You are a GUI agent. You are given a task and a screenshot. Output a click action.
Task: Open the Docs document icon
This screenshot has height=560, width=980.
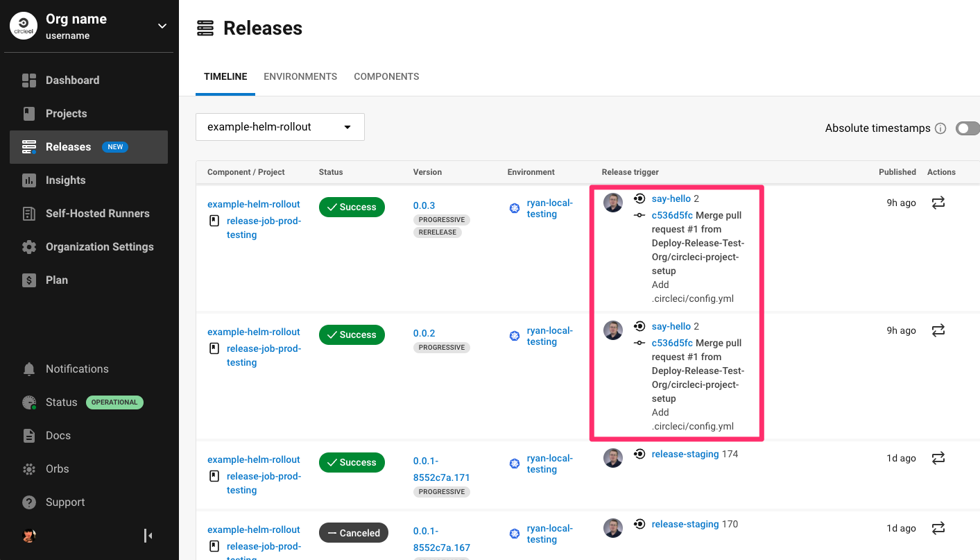tap(29, 436)
